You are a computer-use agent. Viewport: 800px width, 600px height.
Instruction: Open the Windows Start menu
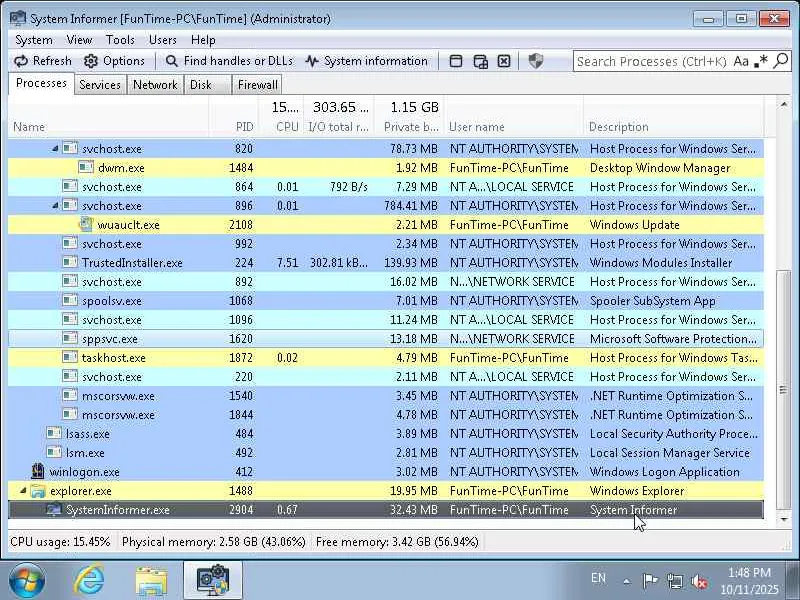point(27,580)
